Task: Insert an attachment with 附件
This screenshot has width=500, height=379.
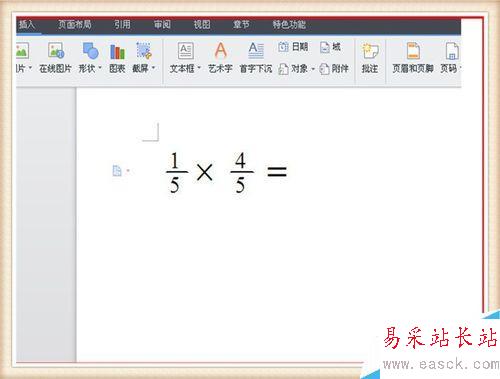Action: [334, 69]
